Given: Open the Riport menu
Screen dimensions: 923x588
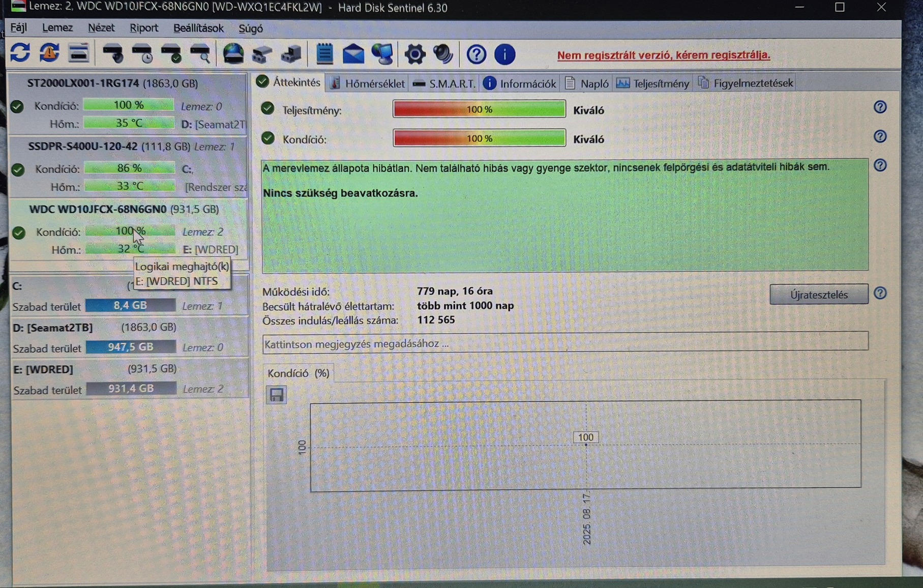Looking at the screenshot, I should pyautogui.click(x=144, y=28).
